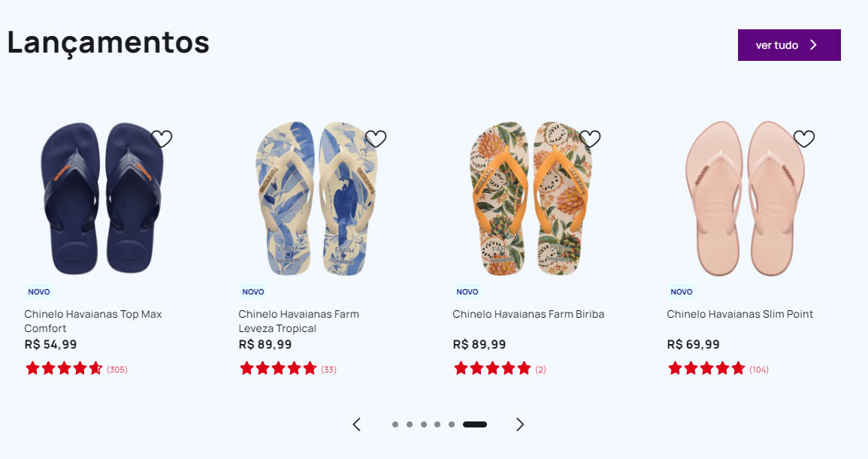View the pink Slim Point sandal photo

coord(745,198)
